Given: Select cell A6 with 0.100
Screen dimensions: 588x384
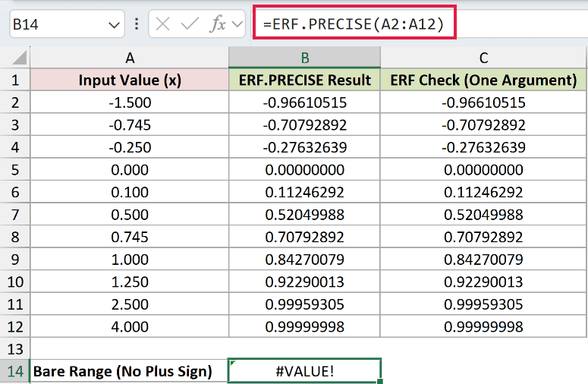Looking at the screenshot, I should pos(130,192).
